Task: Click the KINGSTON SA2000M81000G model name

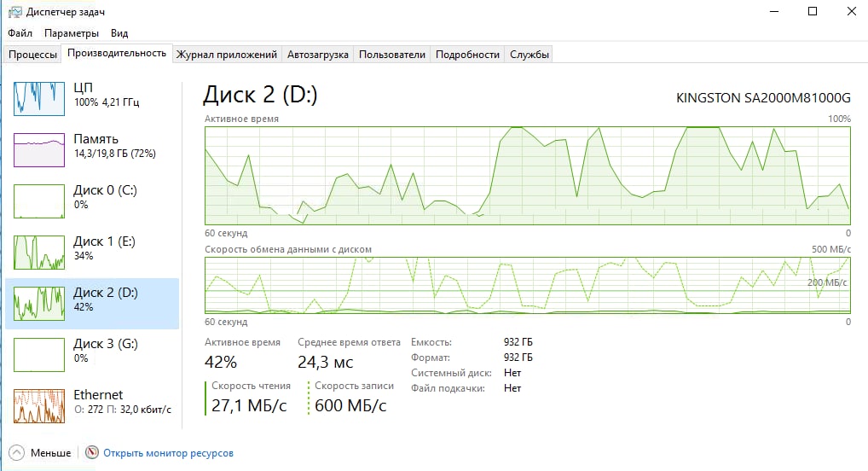Action: click(763, 98)
